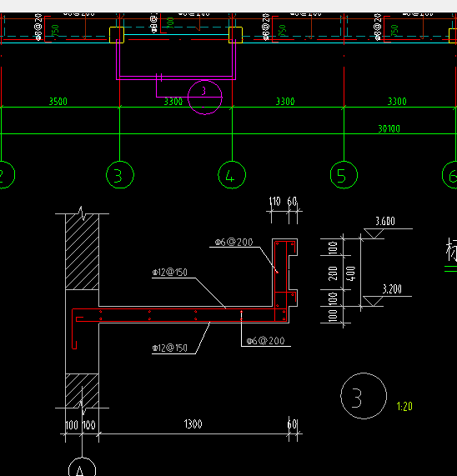Select the yellow column square at axis 3
Image resolution: width=457 pixels, height=476 pixels.
tap(117, 35)
